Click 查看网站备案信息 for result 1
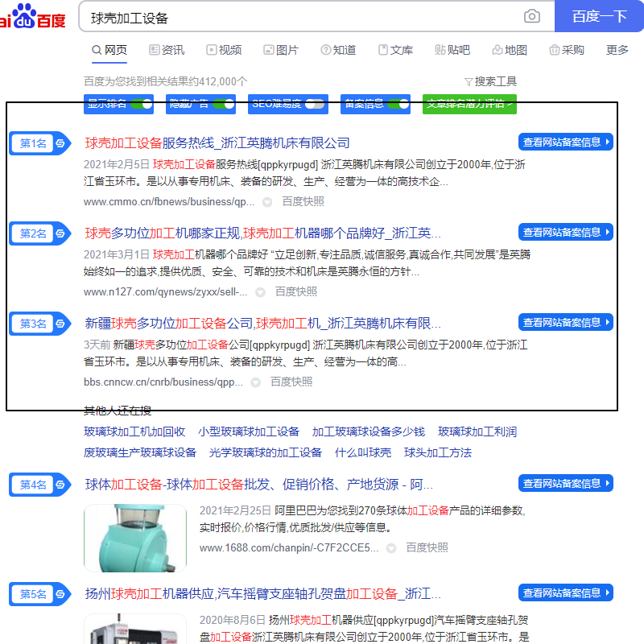Image resolution: width=644 pixels, height=644 pixels. [566, 142]
